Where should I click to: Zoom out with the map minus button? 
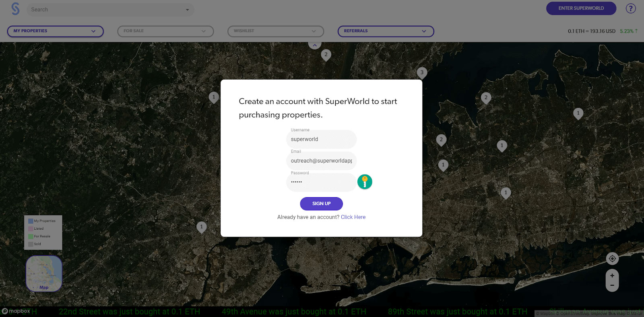pos(612,286)
